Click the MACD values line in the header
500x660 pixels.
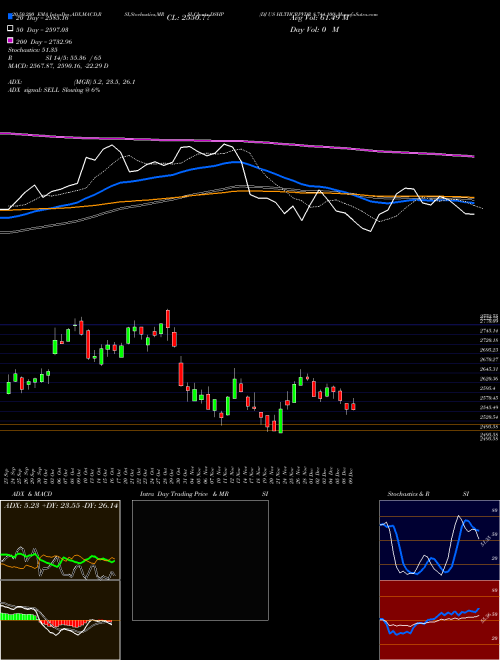(x=58, y=66)
